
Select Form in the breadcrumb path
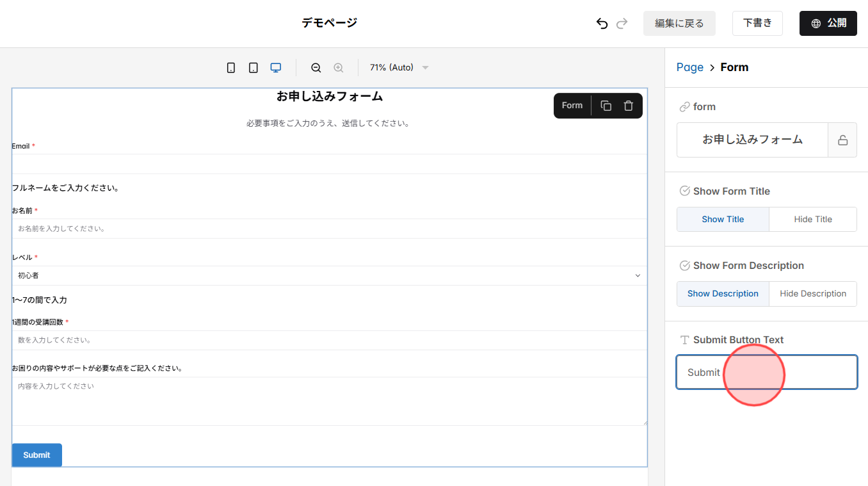[734, 67]
